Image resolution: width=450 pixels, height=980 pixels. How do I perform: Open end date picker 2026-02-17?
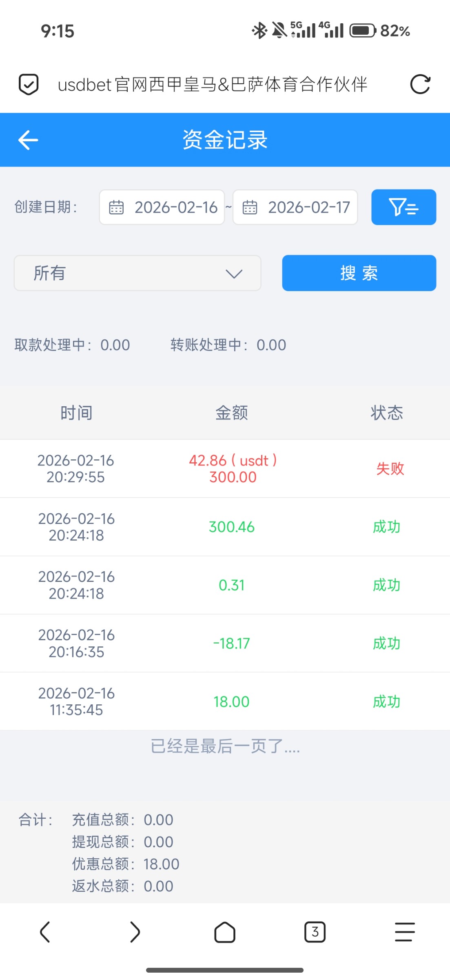tap(295, 207)
